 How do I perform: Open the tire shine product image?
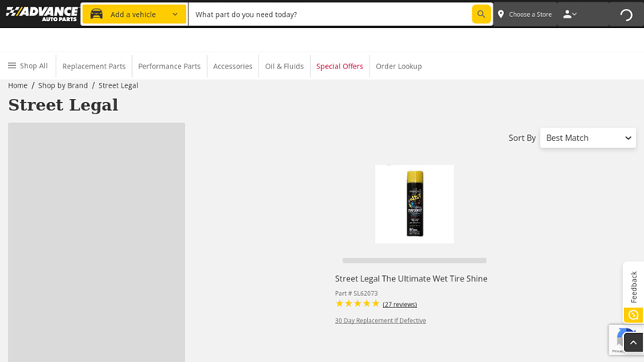coord(415,204)
